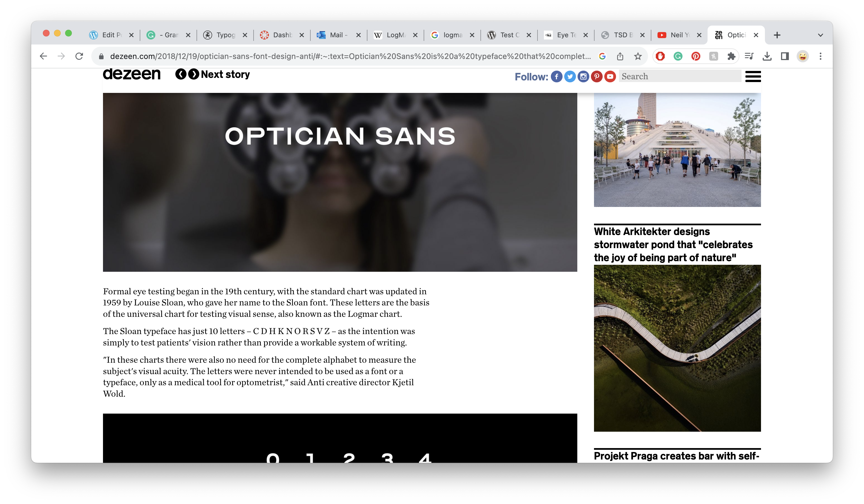Open Dezeen's YouTube follow icon
This screenshot has width=864, height=504.
[x=610, y=76]
